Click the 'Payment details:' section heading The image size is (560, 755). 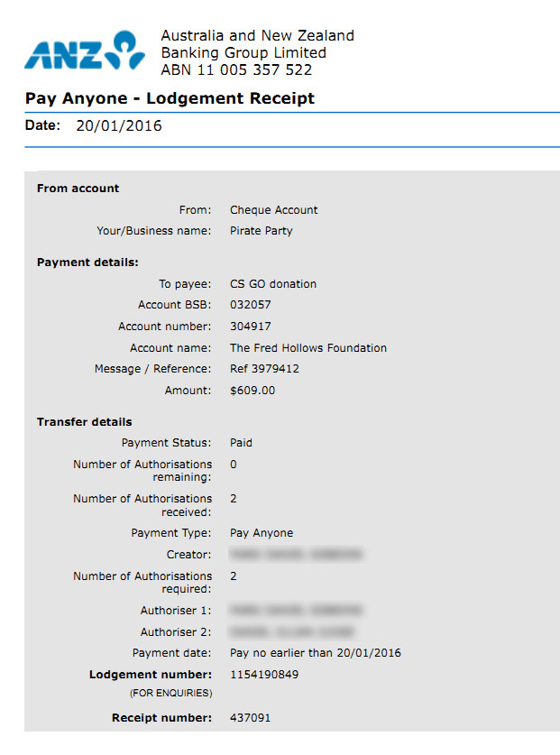[87, 262]
